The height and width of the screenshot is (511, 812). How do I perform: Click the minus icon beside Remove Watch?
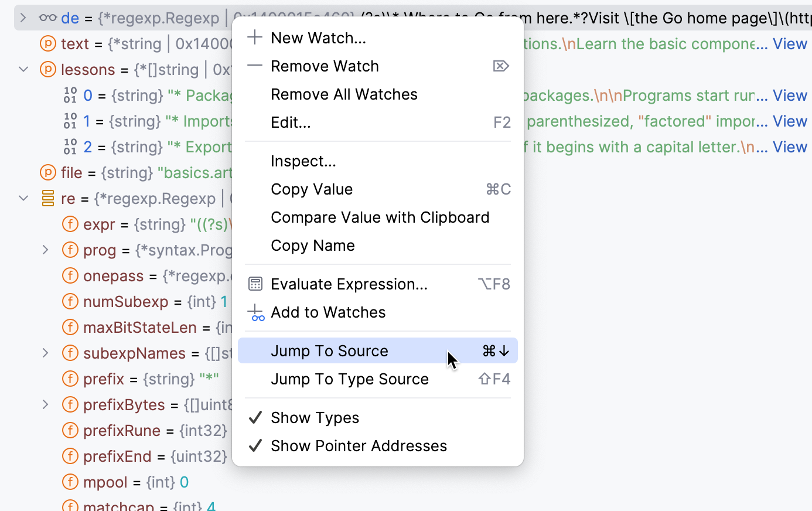[x=254, y=66]
